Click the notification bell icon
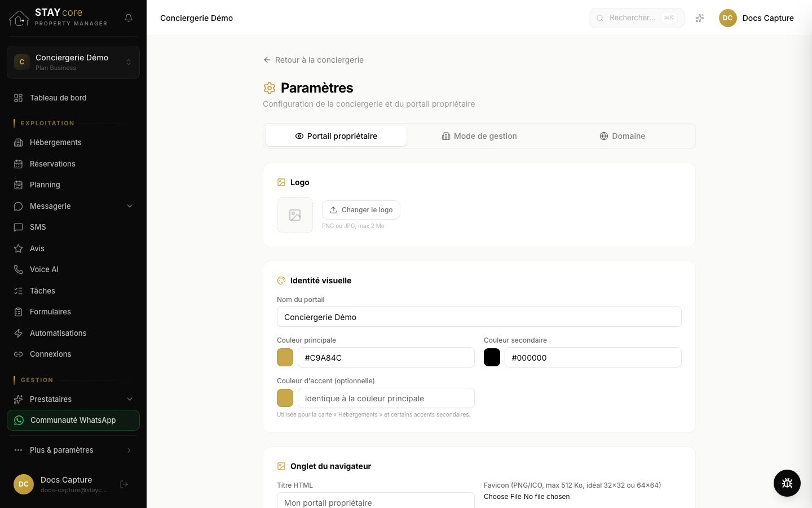 point(129,18)
